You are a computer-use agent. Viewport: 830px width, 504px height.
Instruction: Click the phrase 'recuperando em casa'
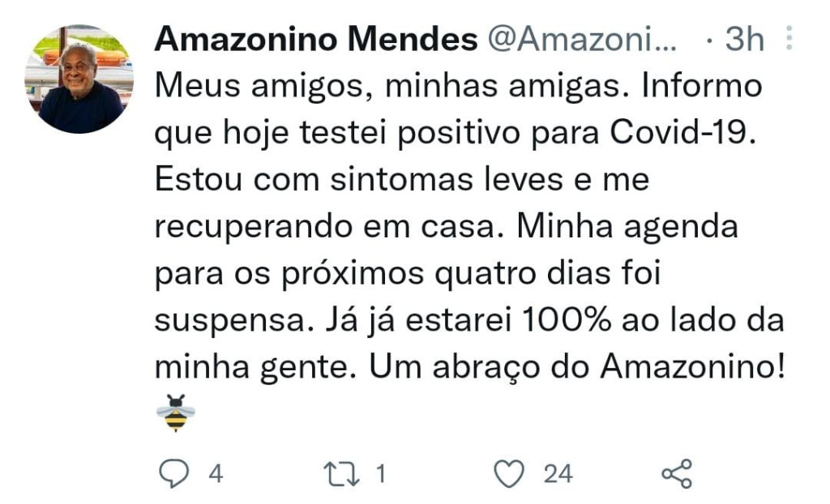click(x=322, y=227)
